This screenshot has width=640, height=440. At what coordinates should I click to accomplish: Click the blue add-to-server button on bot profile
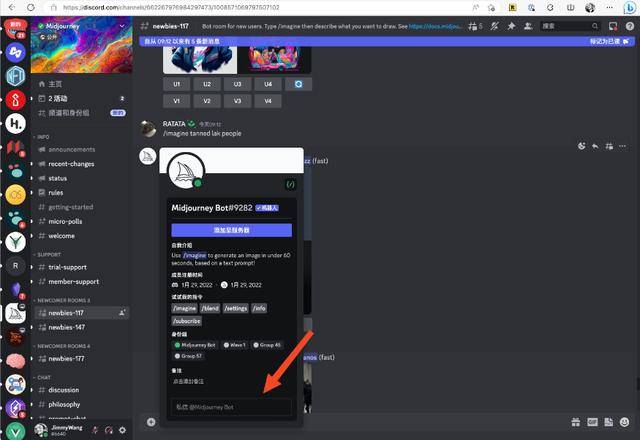pos(231,230)
